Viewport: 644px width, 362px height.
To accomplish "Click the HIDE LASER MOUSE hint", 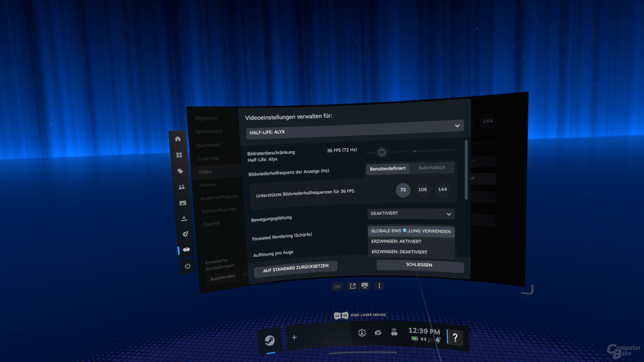I will click(360, 315).
